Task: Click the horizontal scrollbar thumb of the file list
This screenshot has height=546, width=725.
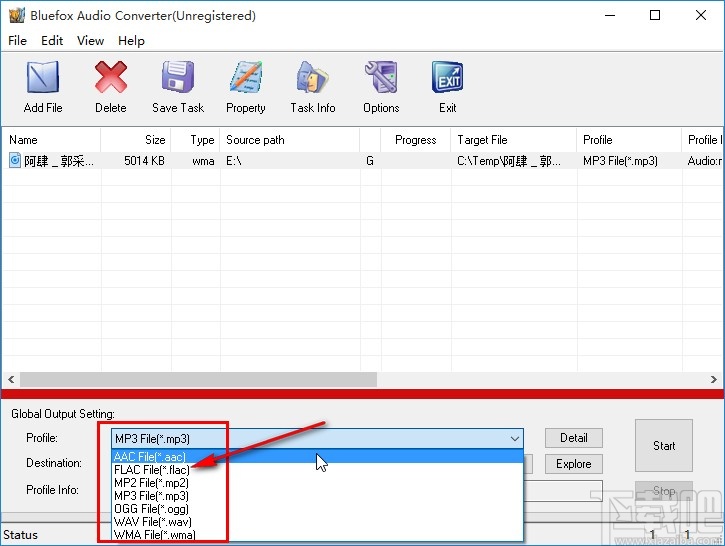Action: [x=198, y=380]
